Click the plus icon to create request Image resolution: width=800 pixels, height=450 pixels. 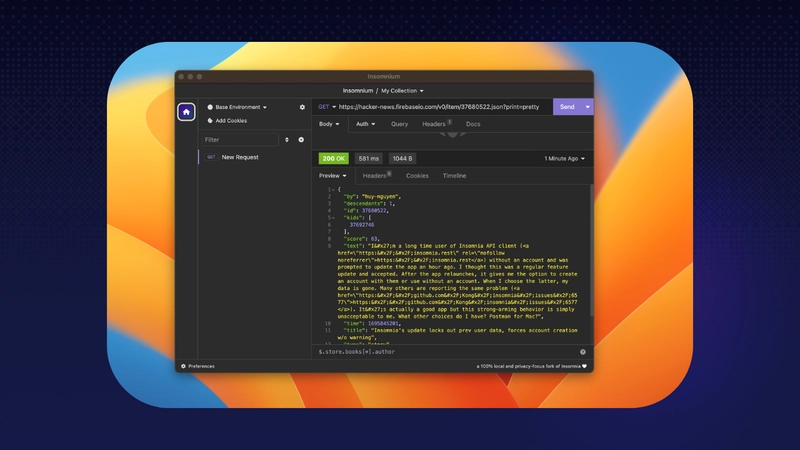click(301, 140)
